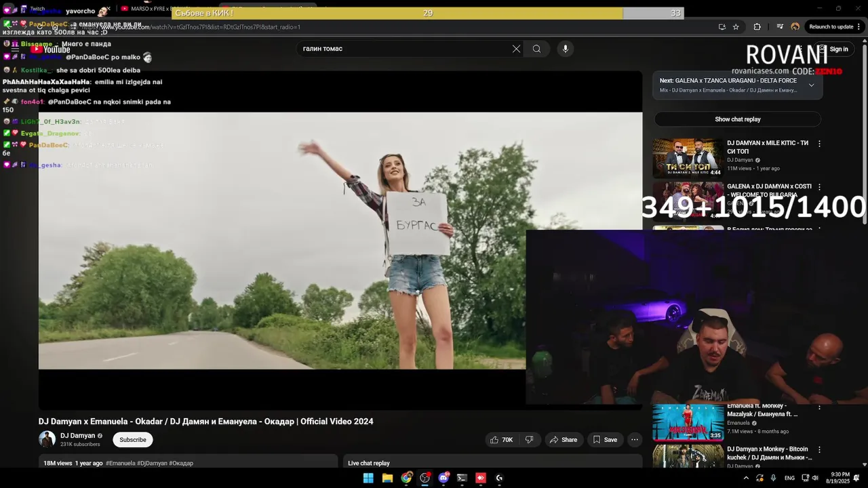
Task: Open Chrome from the taskbar
Action: (406, 478)
